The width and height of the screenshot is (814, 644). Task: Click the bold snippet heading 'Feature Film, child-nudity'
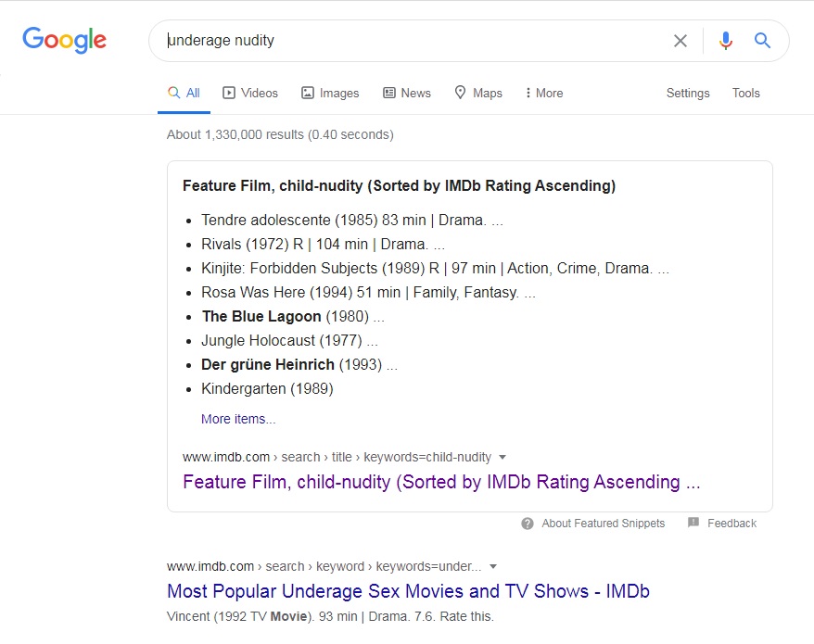click(399, 185)
